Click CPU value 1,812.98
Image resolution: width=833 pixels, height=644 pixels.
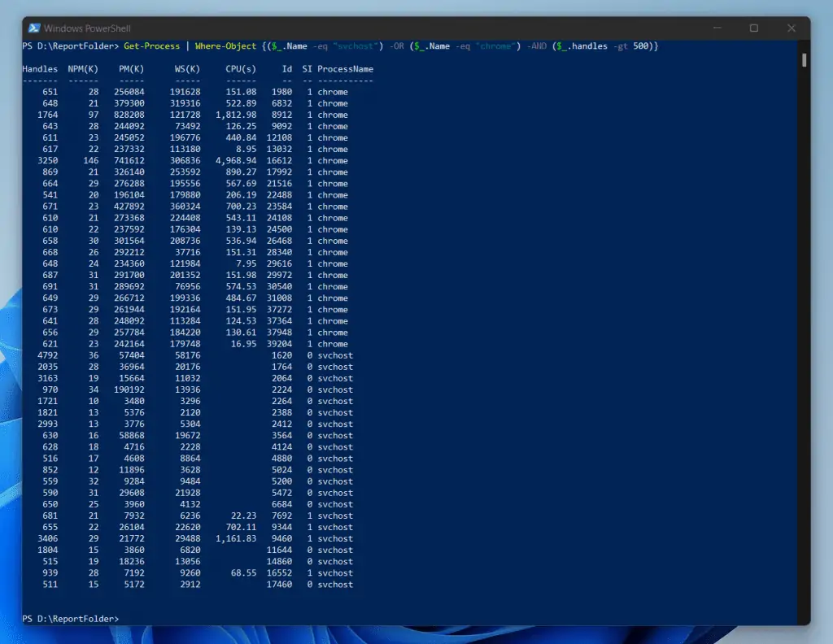(x=236, y=115)
